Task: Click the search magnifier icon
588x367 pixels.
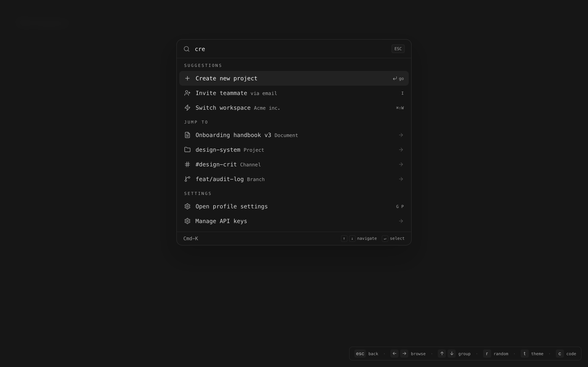Action: click(x=187, y=49)
